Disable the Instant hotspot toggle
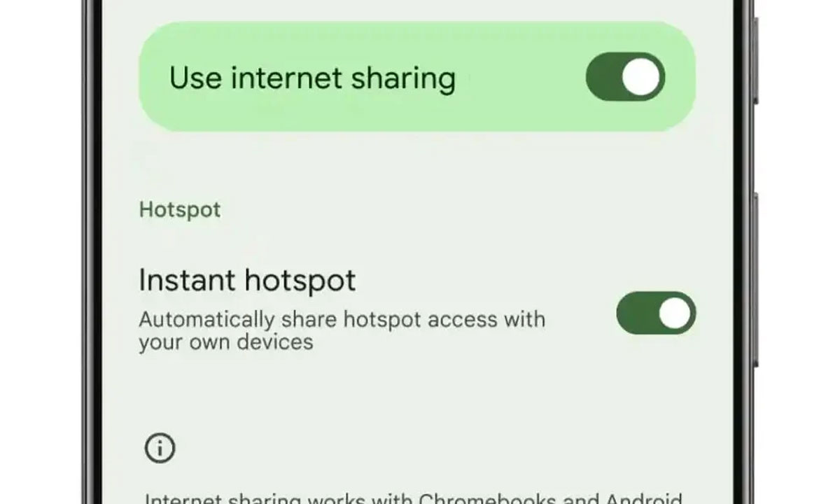 pos(656,313)
